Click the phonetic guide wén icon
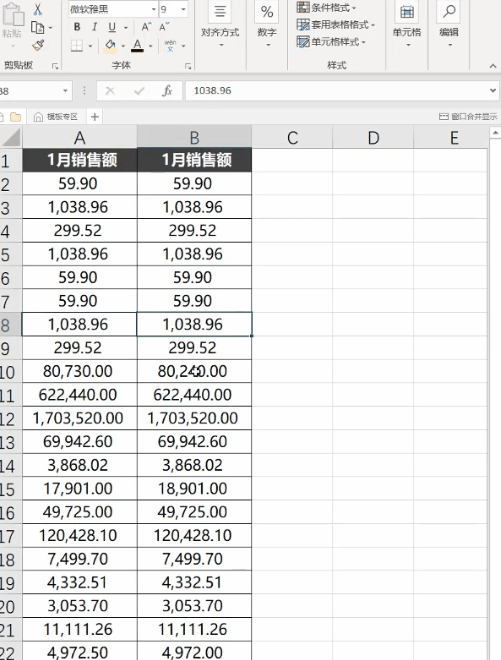The image size is (501, 660). click(x=170, y=45)
